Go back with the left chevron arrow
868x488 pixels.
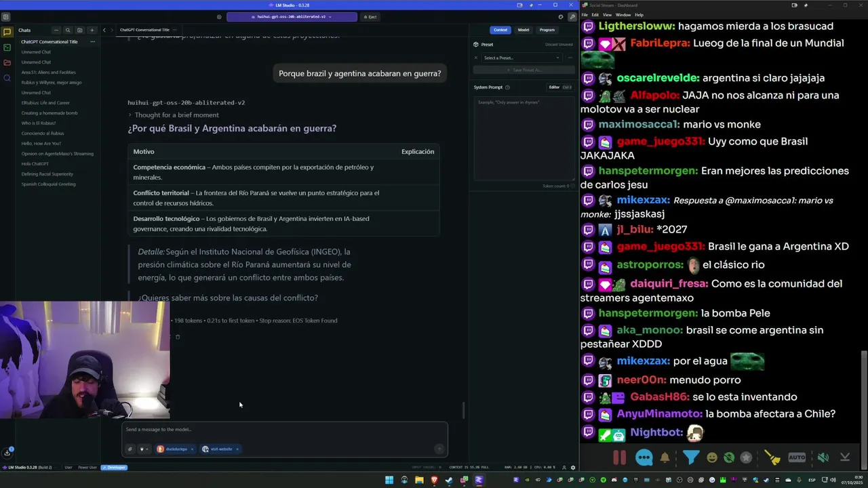tap(104, 30)
